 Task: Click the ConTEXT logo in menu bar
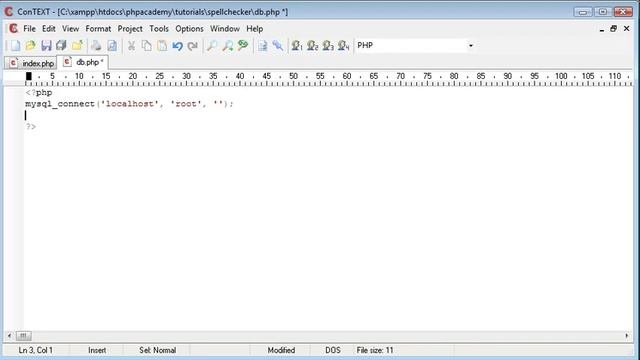[13, 29]
